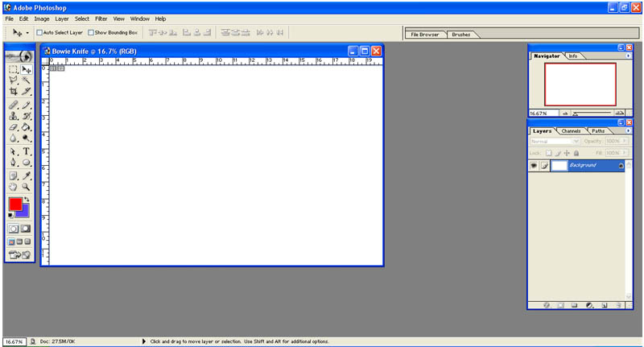Click the red foreground color swatch
This screenshot has width=644, height=347.
15,204
